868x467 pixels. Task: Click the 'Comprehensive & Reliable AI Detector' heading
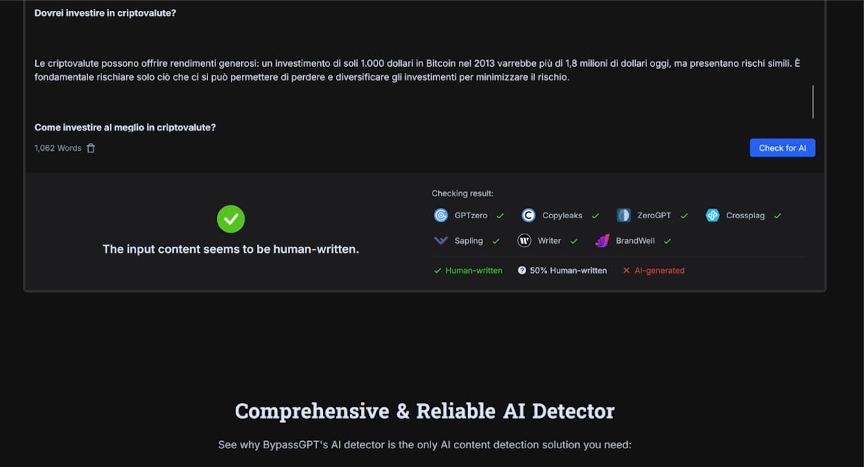[x=424, y=411]
